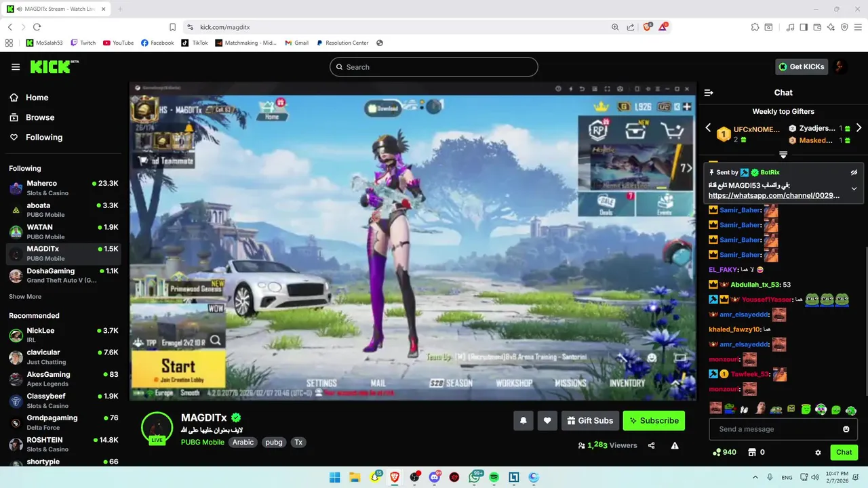Open the emoji picker in chat
The height and width of the screenshot is (488, 868).
(846, 429)
